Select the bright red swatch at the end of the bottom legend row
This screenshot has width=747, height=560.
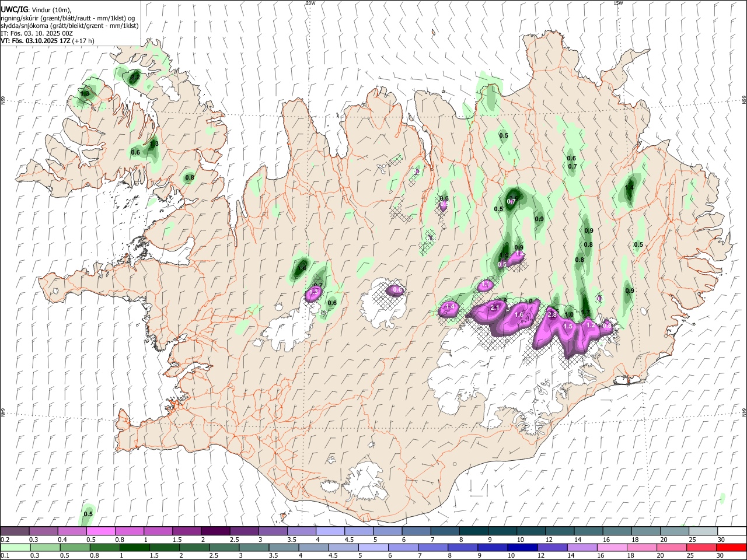coord(731,547)
